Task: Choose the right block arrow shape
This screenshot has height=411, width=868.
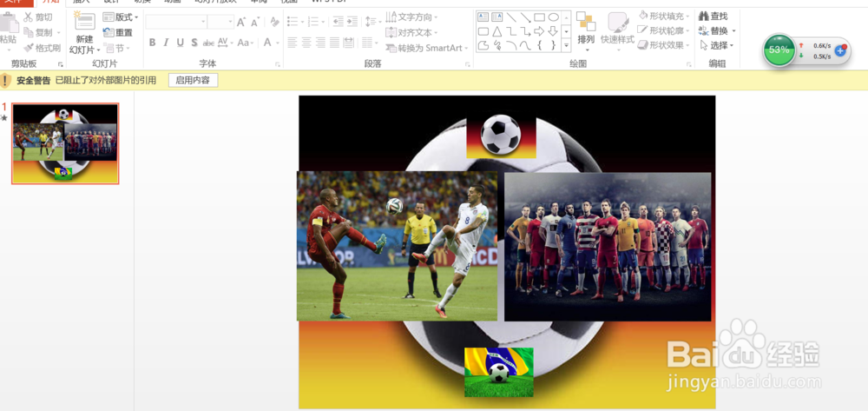Action: coord(539,31)
